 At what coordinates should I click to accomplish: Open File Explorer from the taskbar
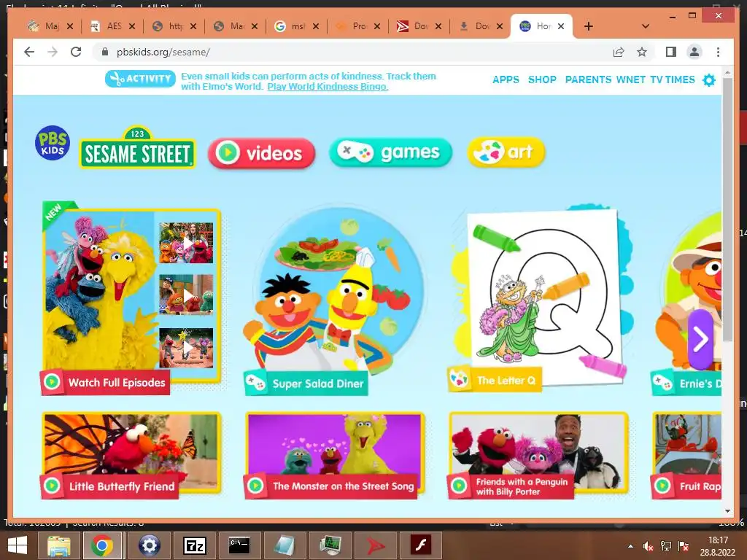(x=58, y=545)
